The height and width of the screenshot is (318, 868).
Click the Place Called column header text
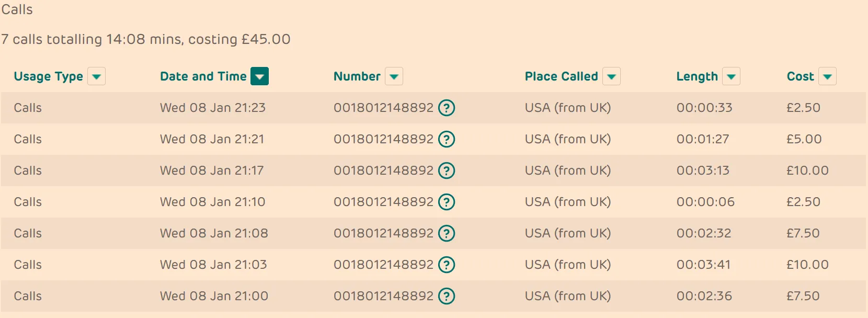[561, 76]
